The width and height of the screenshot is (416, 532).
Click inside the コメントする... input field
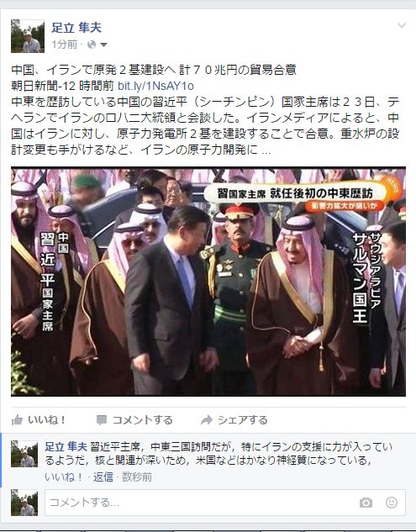coord(200,503)
